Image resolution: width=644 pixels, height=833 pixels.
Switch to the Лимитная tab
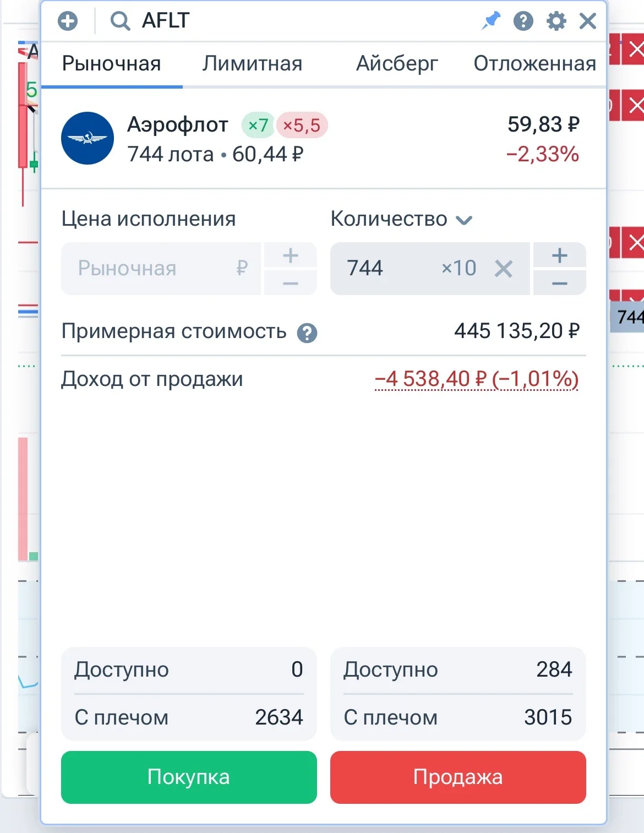pyautogui.click(x=252, y=64)
